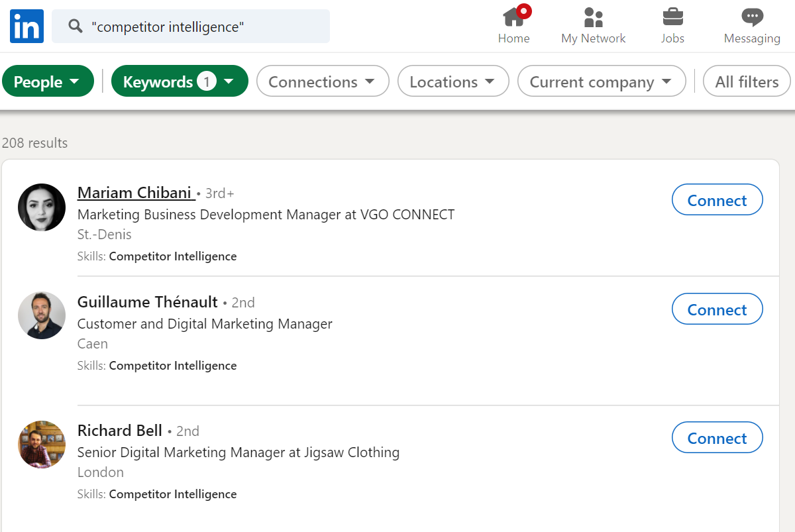Click the LinkedIn logo
Screen dimensions: 795x532
[26, 27]
